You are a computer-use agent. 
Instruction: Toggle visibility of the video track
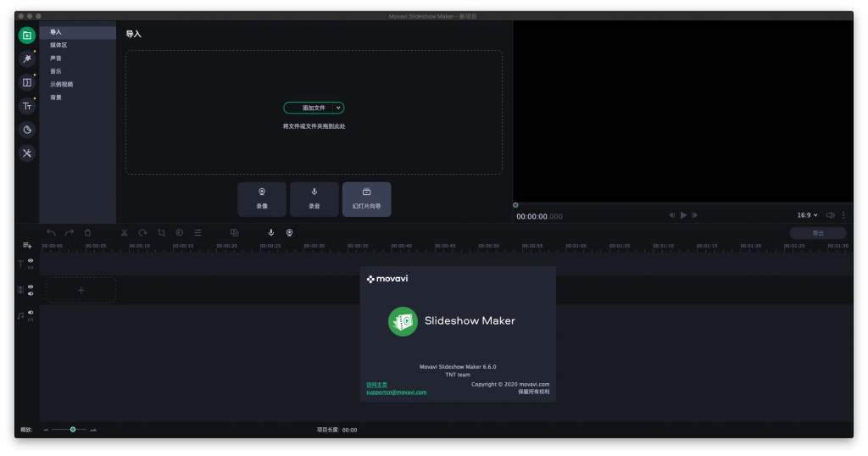[x=31, y=286]
